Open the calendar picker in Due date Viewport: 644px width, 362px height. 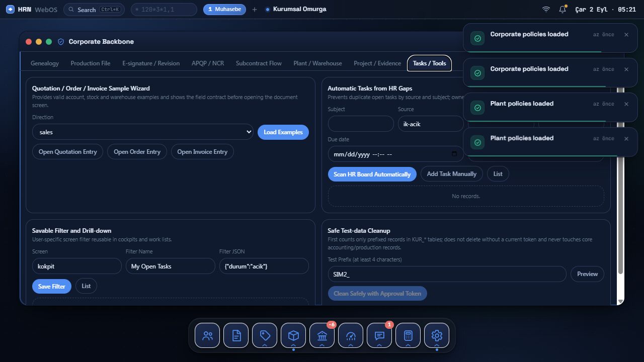tap(454, 154)
